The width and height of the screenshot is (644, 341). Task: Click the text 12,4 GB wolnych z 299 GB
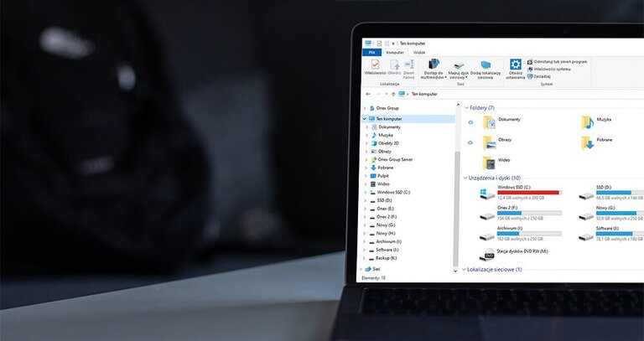pos(521,198)
